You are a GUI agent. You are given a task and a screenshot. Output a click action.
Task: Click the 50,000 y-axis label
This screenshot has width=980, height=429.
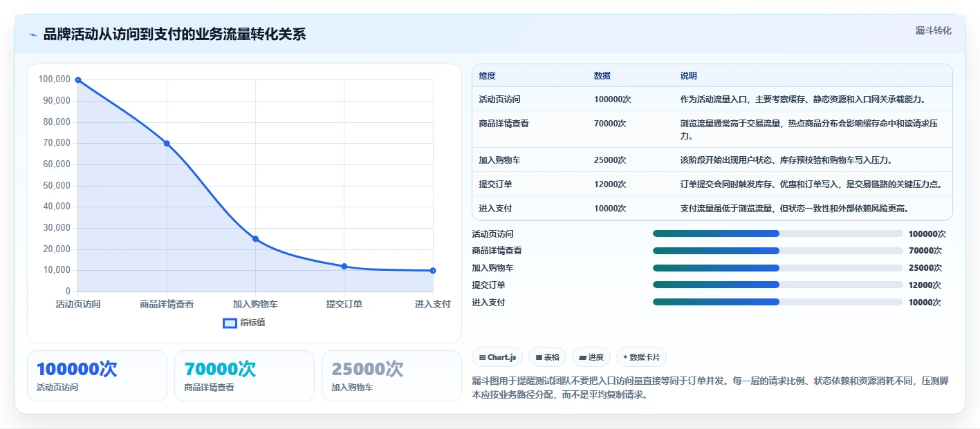[x=57, y=186]
